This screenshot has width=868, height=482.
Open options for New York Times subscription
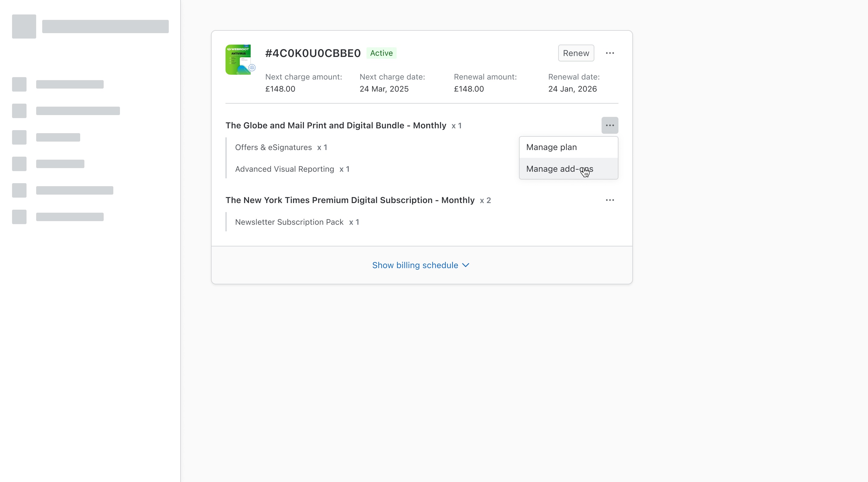[x=609, y=200]
